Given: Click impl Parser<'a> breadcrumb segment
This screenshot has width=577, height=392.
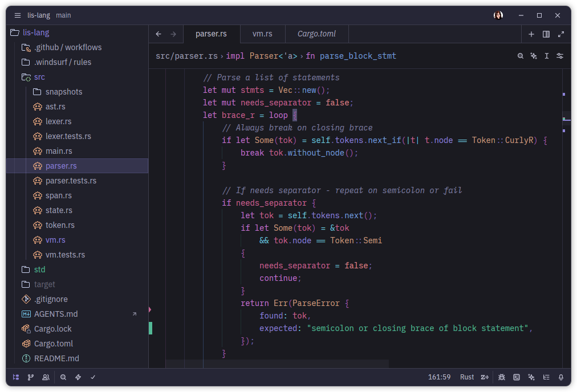Looking at the screenshot, I should point(262,56).
